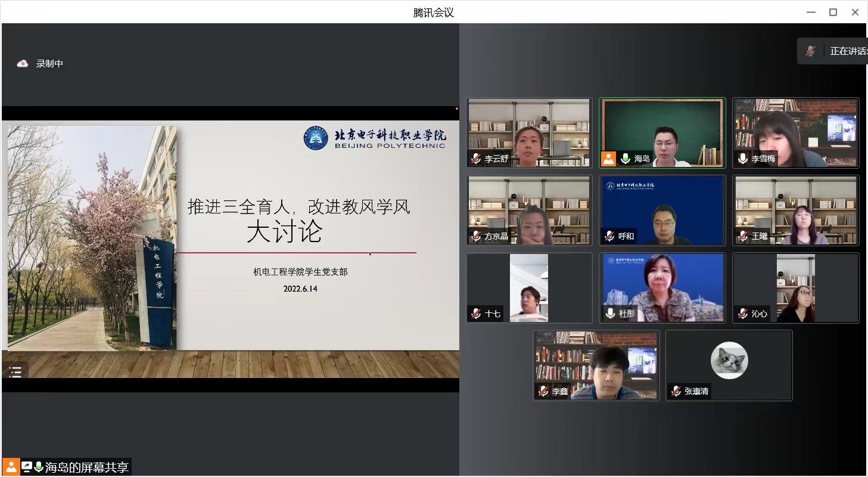Click the green microphone icon beside 海岛的屏幕共享
Image resolution: width=868 pixels, height=477 pixels.
39,467
